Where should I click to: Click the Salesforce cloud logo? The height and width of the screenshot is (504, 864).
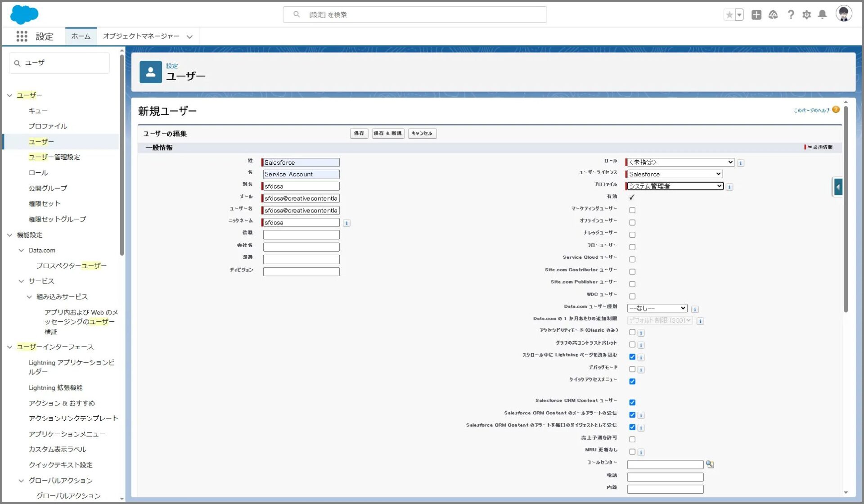tap(24, 14)
